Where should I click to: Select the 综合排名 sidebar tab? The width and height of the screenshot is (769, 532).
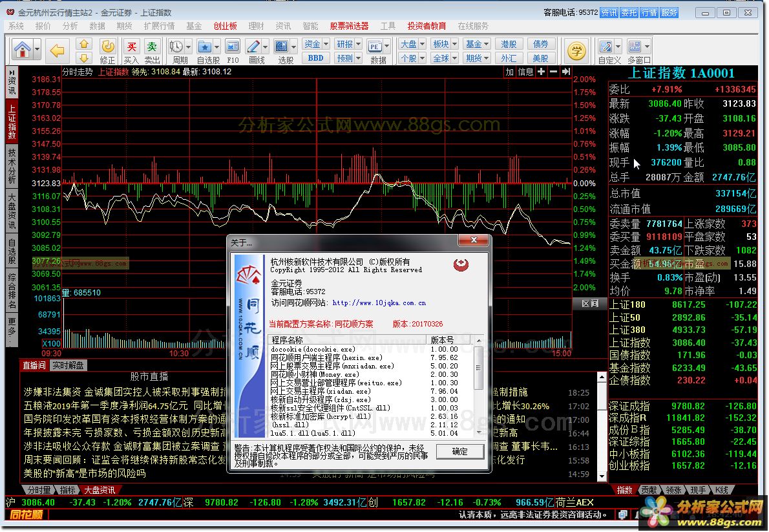[x=12, y=290]
